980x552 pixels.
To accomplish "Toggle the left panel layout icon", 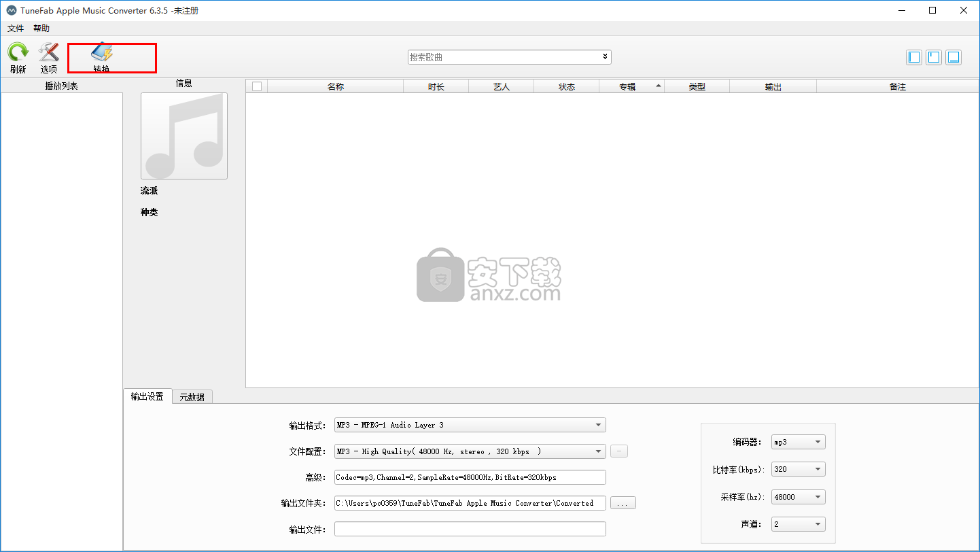I will tap(915, 57).
